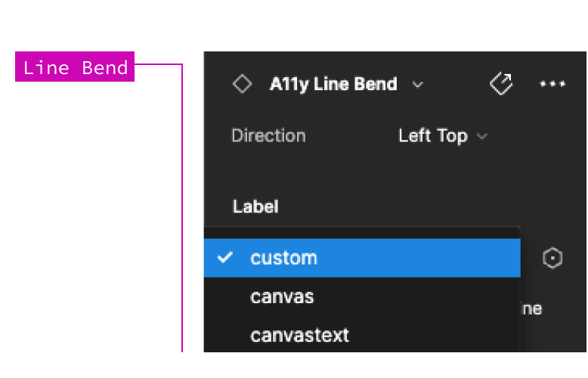
Task: Choose canvas from the dropdown list
Action: coord(362,296)
